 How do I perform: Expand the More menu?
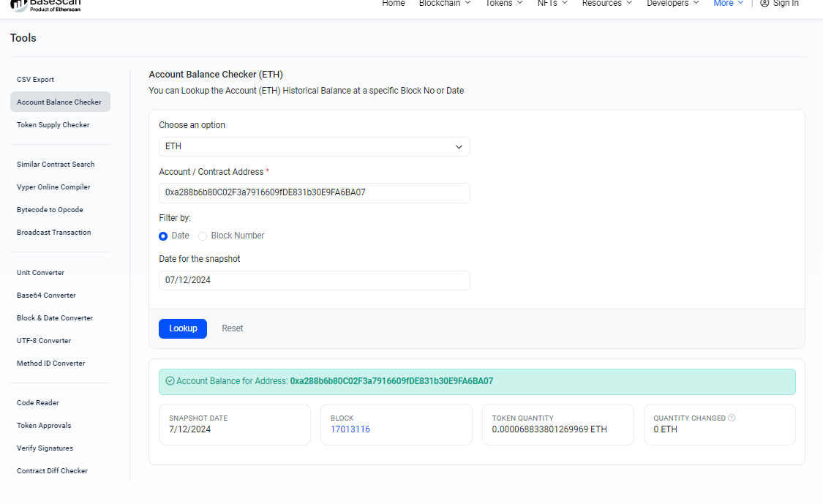click(x=729, y=3)
